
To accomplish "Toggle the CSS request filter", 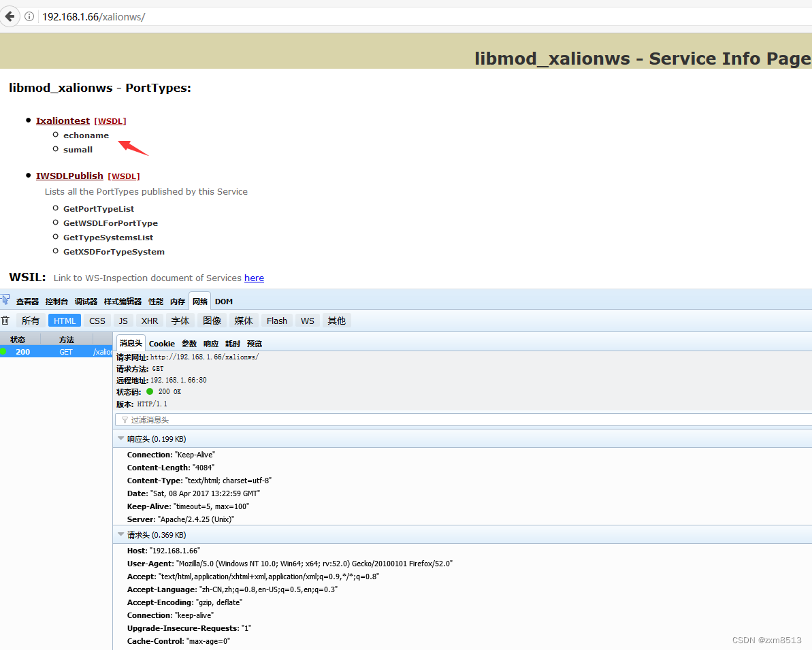I will 97,321.
